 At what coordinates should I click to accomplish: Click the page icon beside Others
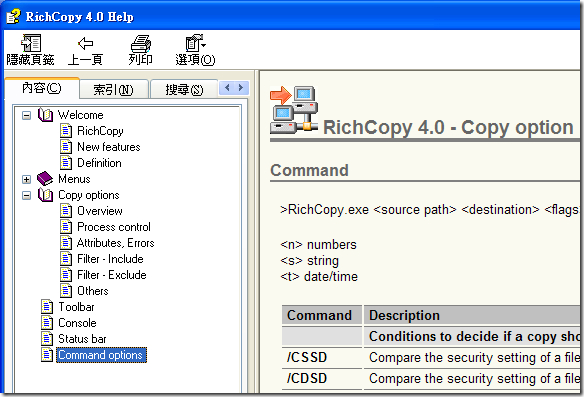pos(66,291)
